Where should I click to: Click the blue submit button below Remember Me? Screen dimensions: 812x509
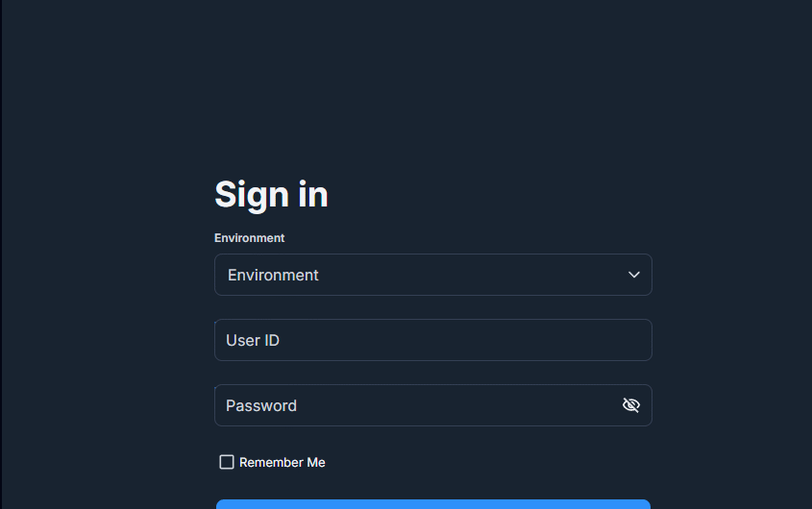433,504
